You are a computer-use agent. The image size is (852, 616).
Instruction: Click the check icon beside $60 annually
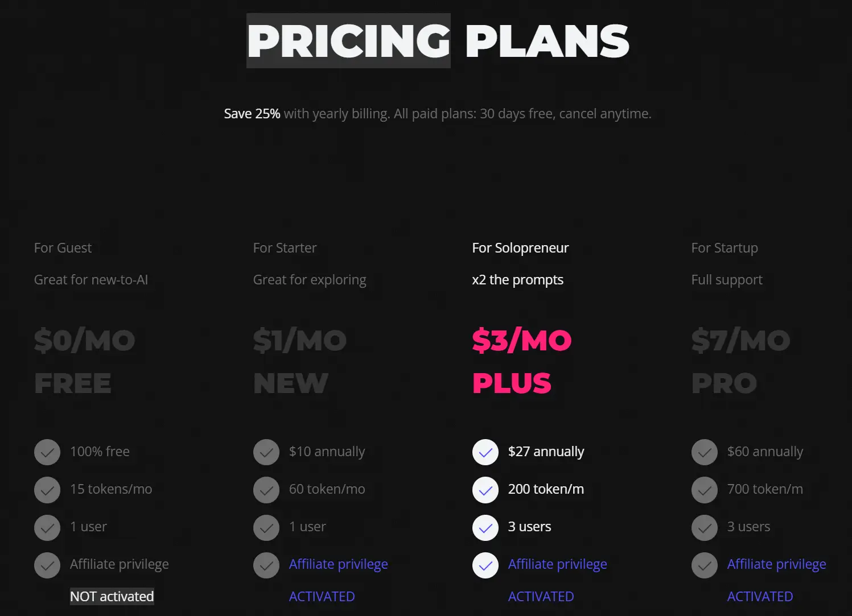pyautogui.click(x=705, y=453)
